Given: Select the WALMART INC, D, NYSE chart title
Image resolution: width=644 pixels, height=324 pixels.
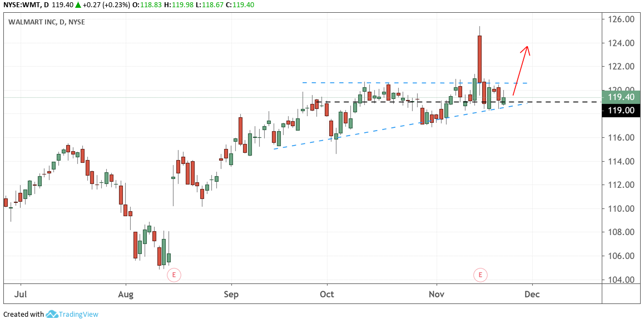Looking at the screenshot, I should pyautogui.click(x=47, y=22).
